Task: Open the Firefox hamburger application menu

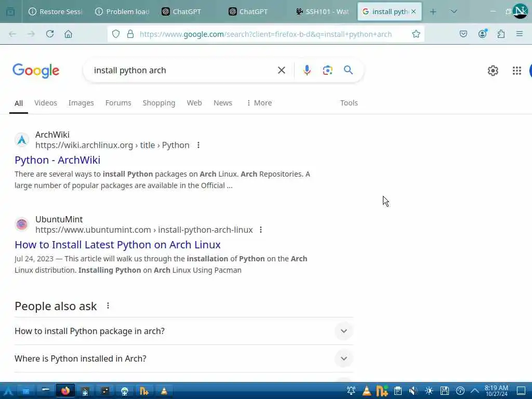Action: coord(519,34)
